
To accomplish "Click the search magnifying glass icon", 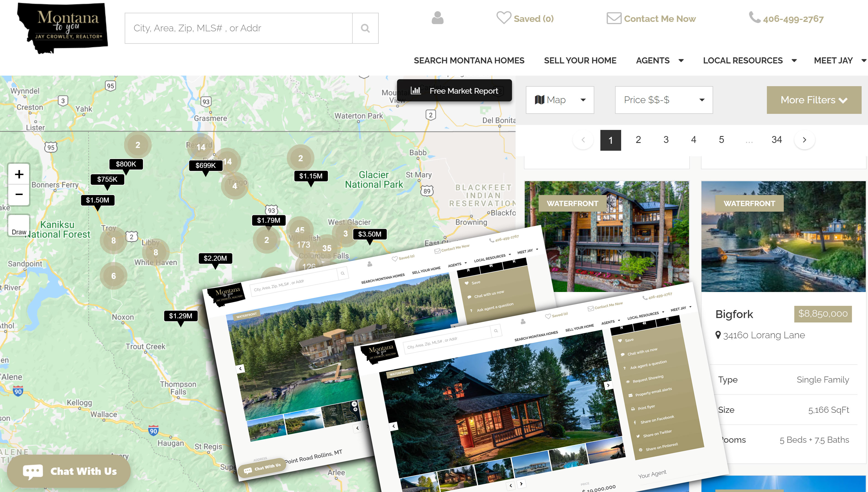I will (x=365, y=28).
